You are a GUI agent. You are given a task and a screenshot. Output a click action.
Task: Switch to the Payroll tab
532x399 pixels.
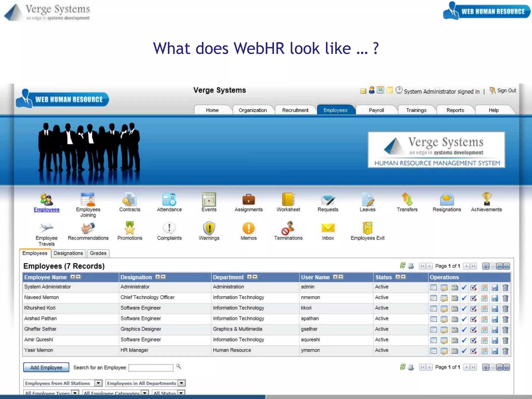point(376,110)
